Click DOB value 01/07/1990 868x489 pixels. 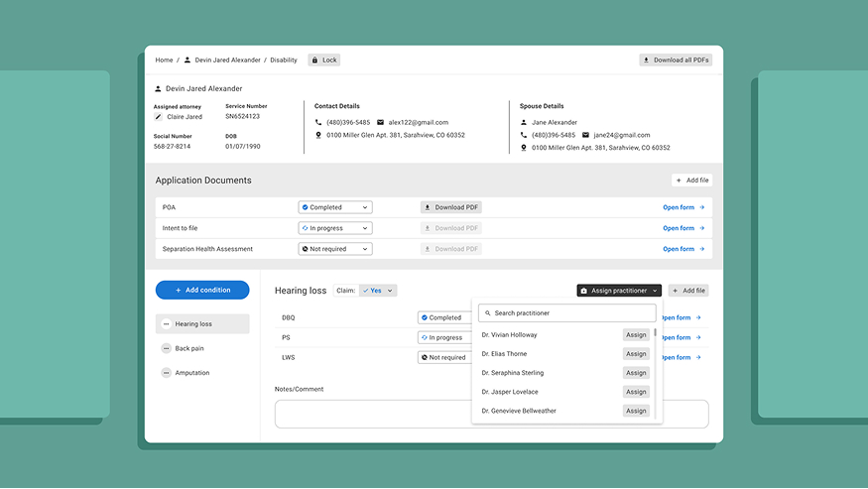[242, 146]
